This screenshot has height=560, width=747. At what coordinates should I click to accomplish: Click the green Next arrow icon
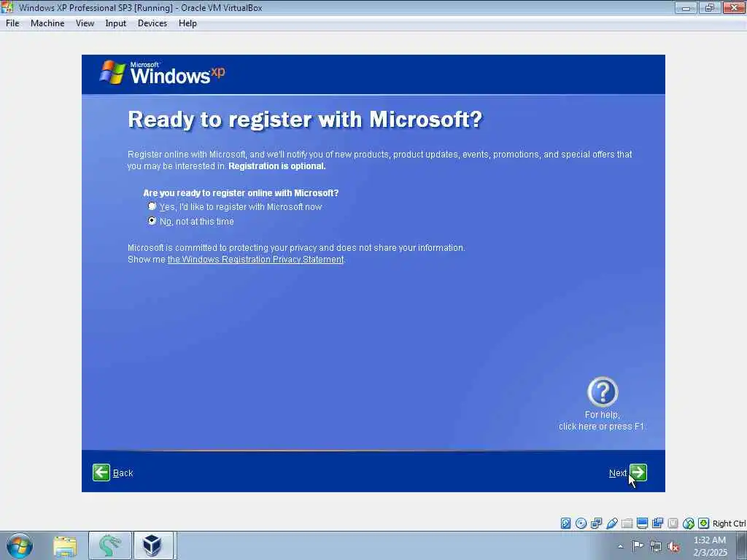pyautogui.click(x=638, y=472)
